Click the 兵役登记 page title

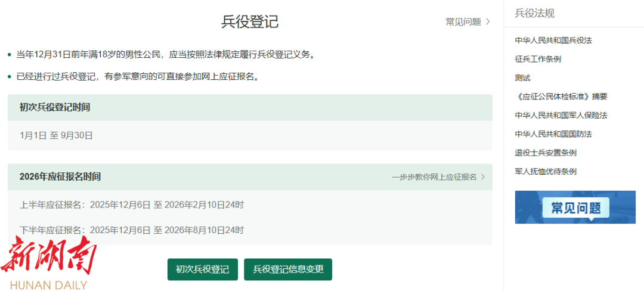click(x=250, y=21)
